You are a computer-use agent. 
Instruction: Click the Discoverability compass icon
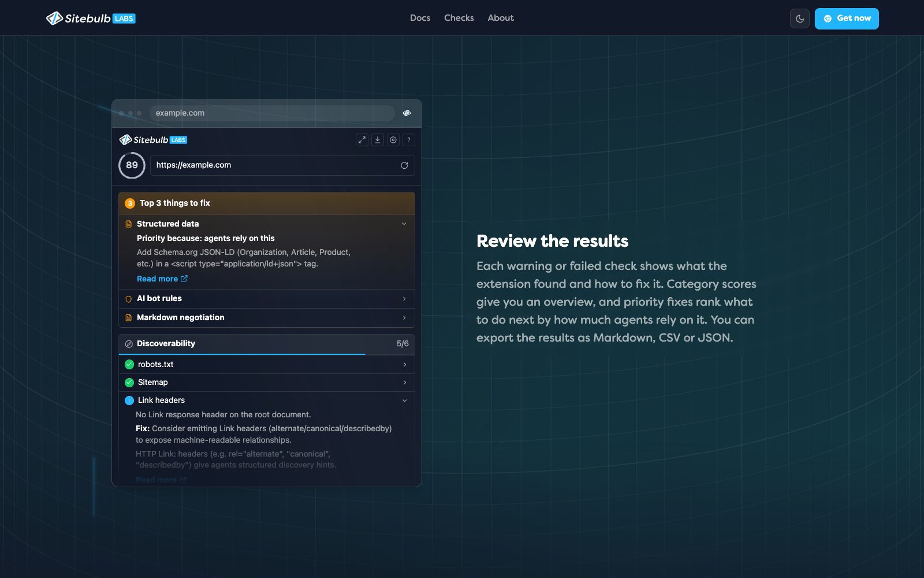(x=129, y=344)
